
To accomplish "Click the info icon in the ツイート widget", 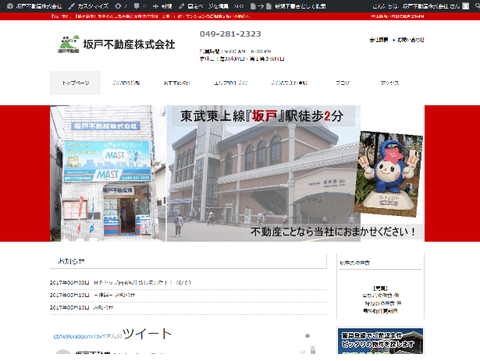I will (x=307, y=336).
